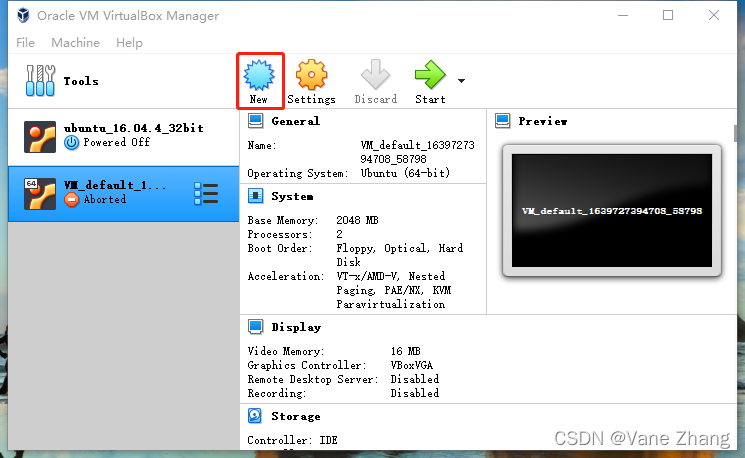This screenshot has width=745, height=458.
Task: Open the Tools entry
Action: coord(124,81)
